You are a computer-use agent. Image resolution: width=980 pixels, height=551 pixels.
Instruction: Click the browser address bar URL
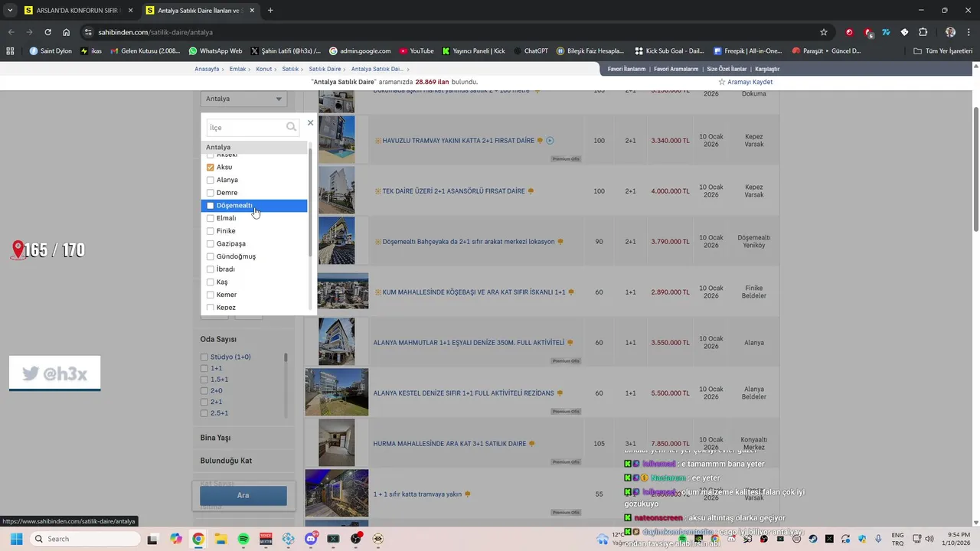click(x=155, y=32)
